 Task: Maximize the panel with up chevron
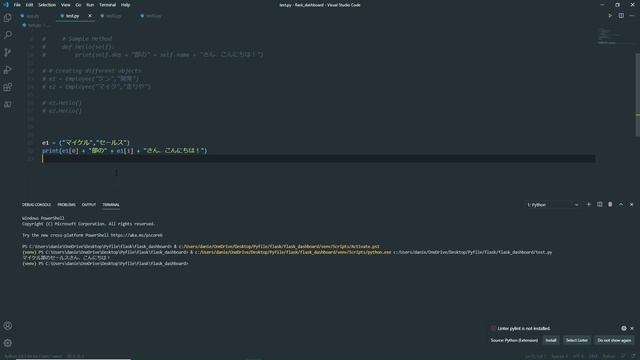click(x=621, y=204)
